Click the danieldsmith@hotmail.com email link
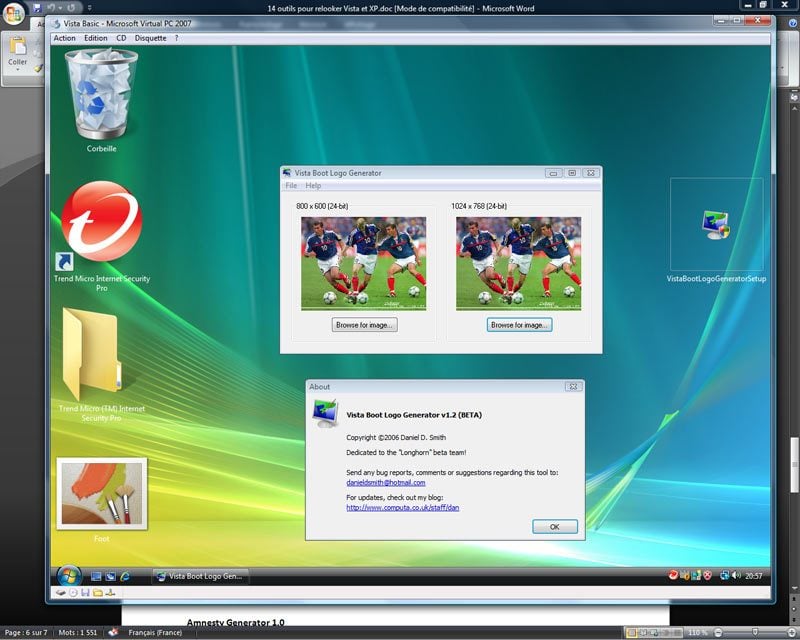The height and width of the screenshot is (640, 800). tap(386, 482)
